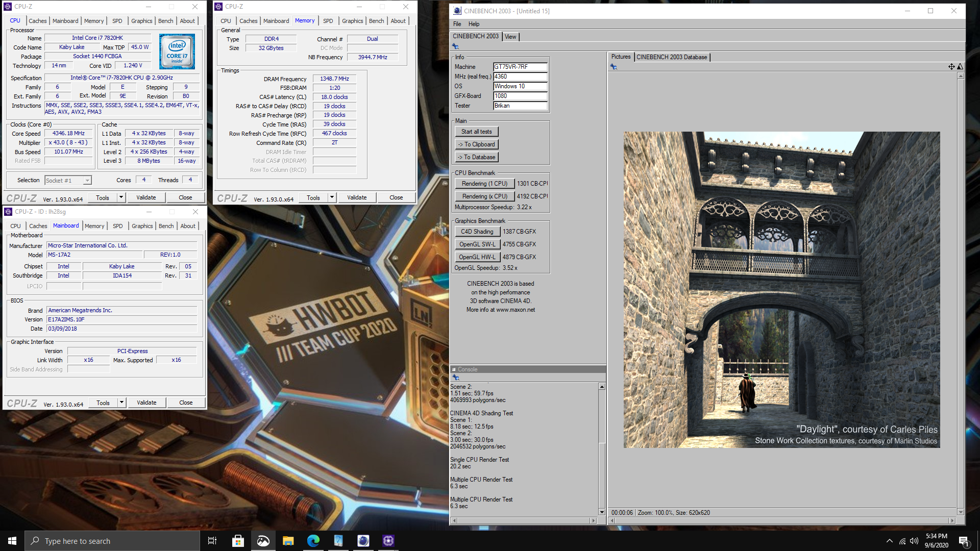
Task: Expand Tools dropdown arrow in CPU-Z Memory window
Action: click(x=332, y=197)
